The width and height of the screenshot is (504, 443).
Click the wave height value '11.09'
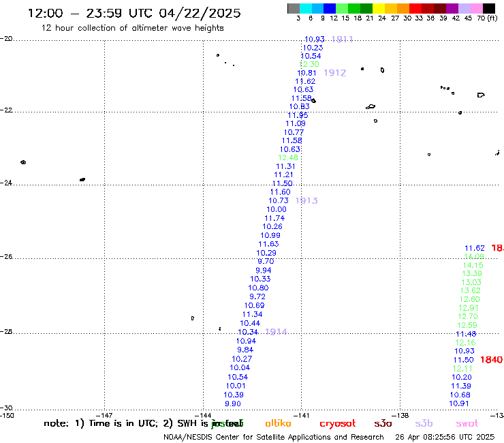tap(296, 123)
